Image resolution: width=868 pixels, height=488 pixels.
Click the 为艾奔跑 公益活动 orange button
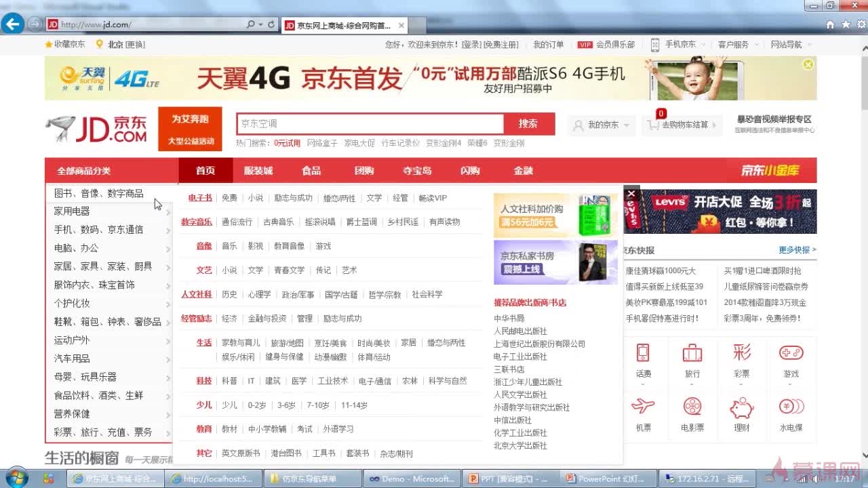(191, 129)
